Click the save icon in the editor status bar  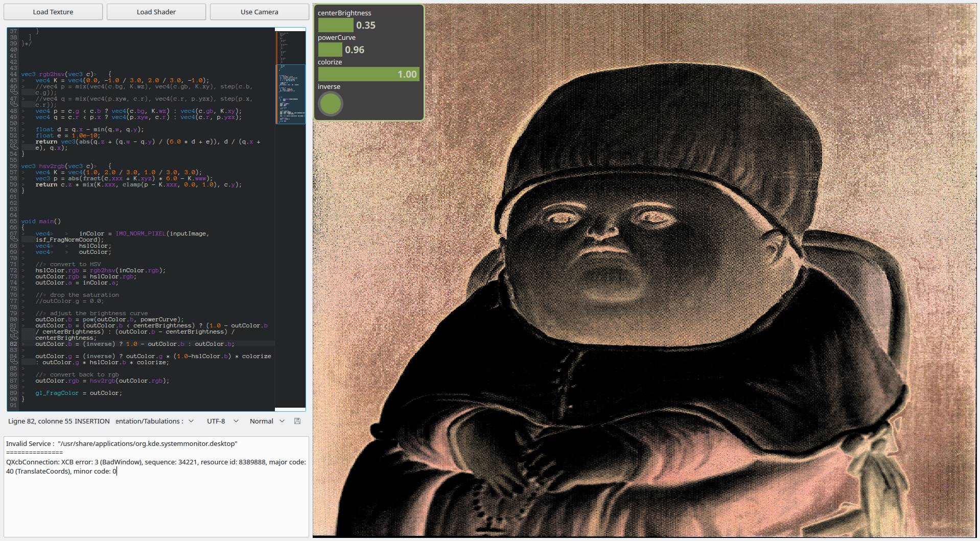tap(297, 421)
